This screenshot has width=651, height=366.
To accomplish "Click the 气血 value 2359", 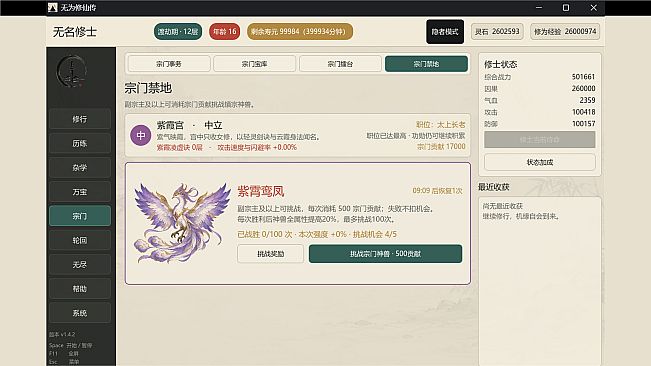I will (x=587, y=100).
